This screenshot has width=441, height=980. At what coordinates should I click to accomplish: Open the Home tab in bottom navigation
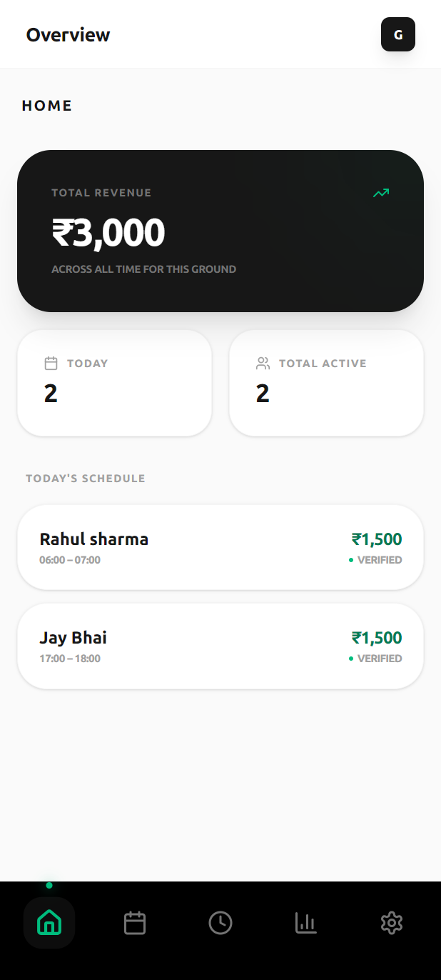pos(49,922)
